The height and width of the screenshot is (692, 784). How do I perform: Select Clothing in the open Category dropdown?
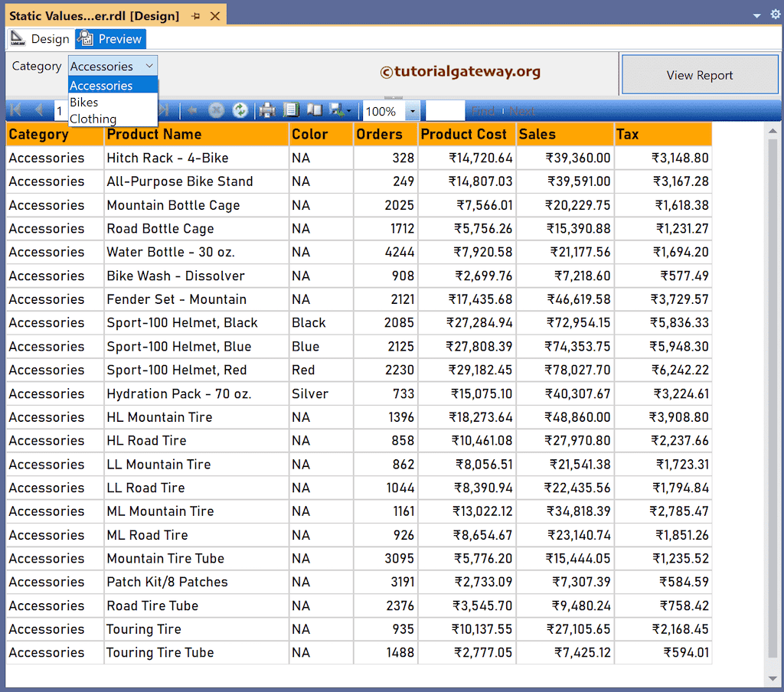(x=93, y=119)
